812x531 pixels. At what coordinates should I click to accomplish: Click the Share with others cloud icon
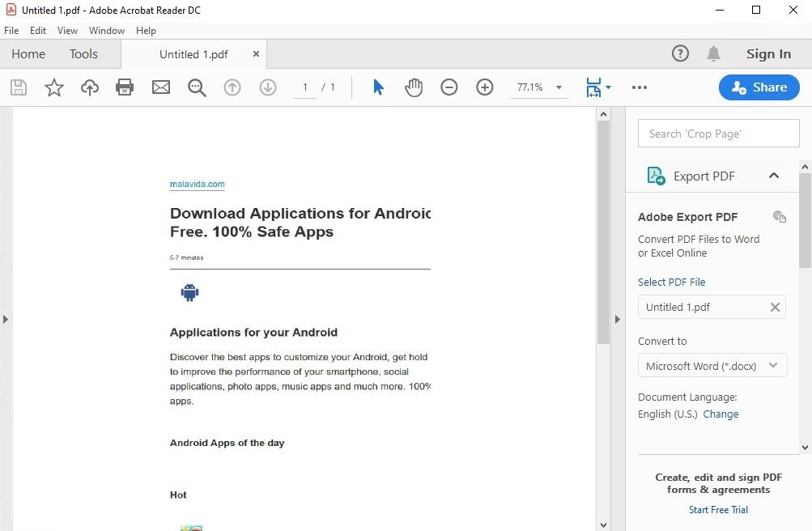pyautogui.click(x=89, y=87)
